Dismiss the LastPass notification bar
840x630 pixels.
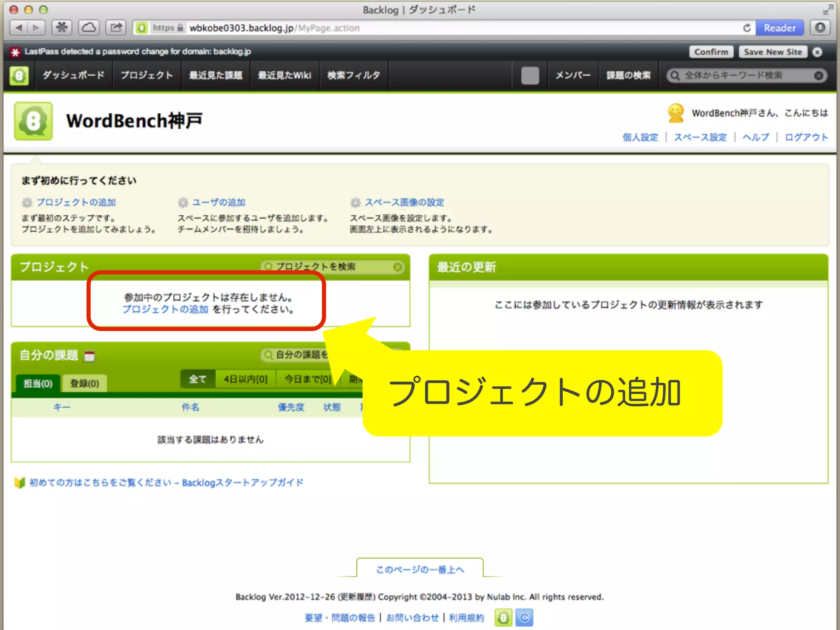click(x=817, y=52)
